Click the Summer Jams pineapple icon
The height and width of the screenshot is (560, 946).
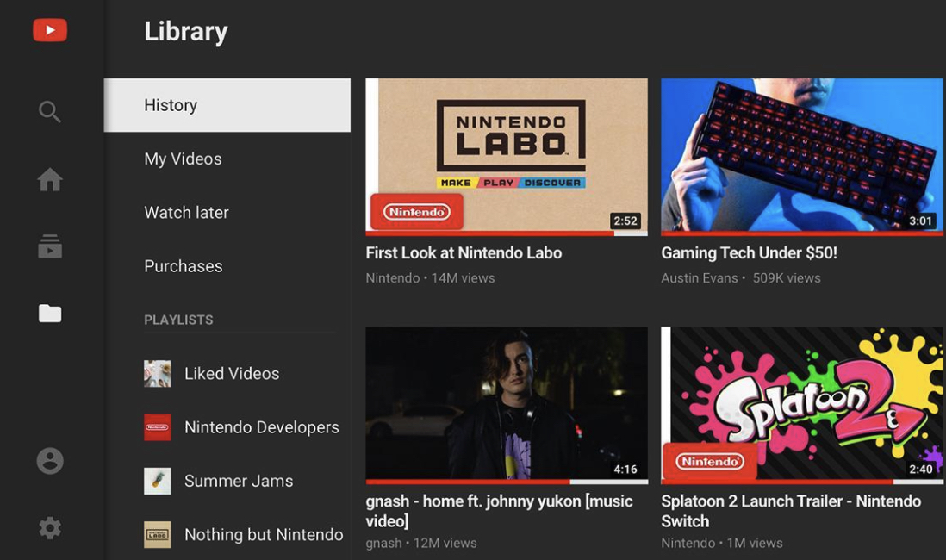[x=158, y=481]
